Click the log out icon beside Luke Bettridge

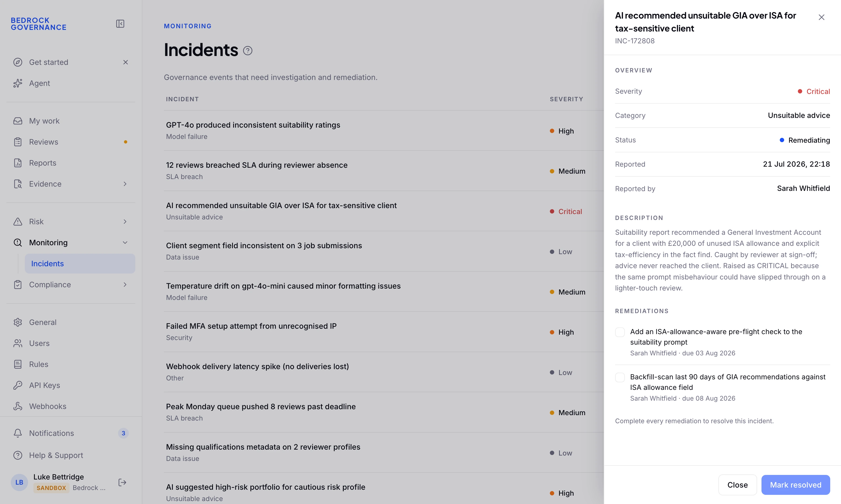pyautogui.click(x=122, y=482)
